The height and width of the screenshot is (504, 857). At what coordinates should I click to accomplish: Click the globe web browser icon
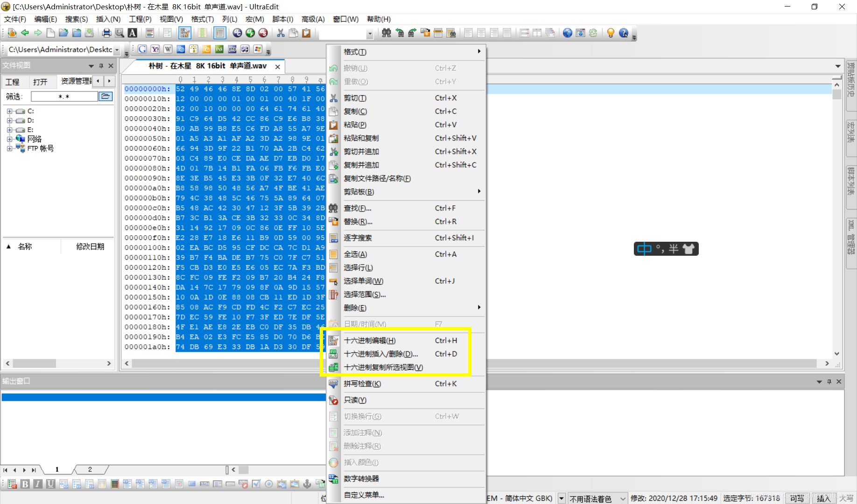tap(568, 33)
